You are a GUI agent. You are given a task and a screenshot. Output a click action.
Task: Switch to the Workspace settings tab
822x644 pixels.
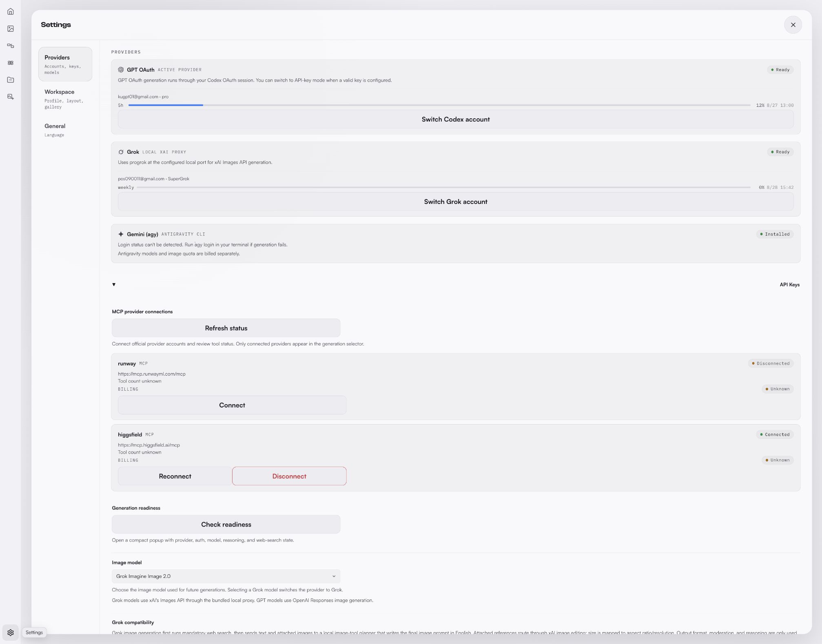point(65,99)
